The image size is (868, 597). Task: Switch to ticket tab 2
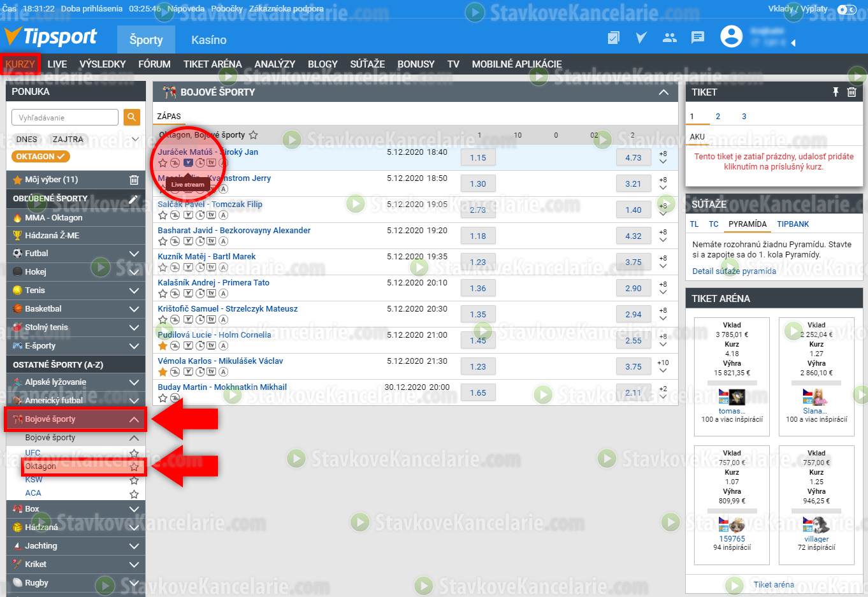(718, 117)
